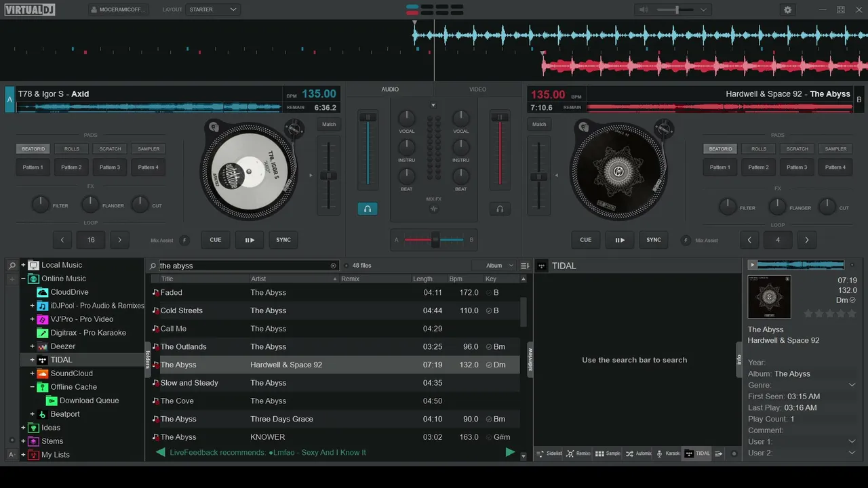This screenshot has height=488, width=868.
Task: Open the User 1 dropdown in info panel
Action: pyautogui.click(x=852, y=442)
